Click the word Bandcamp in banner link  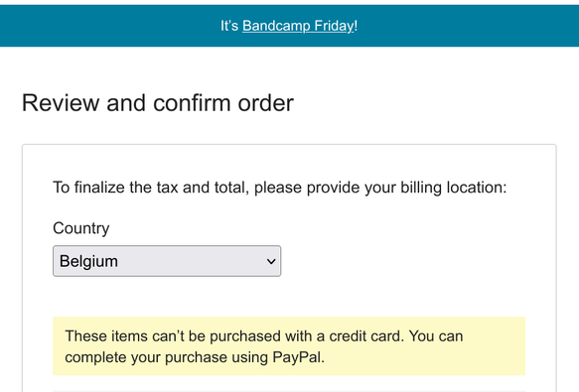[x=276, y=26]
